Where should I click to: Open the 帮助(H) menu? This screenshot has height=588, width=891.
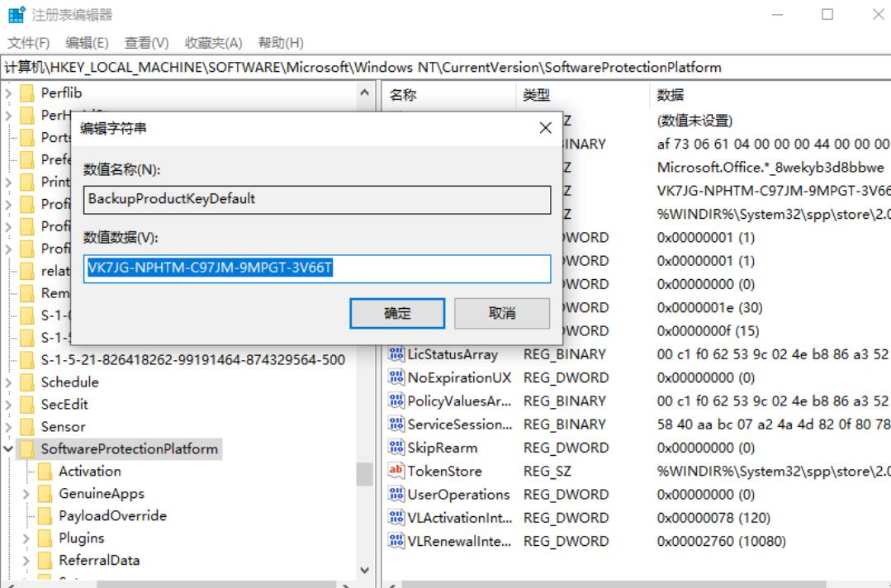[281, 43]
